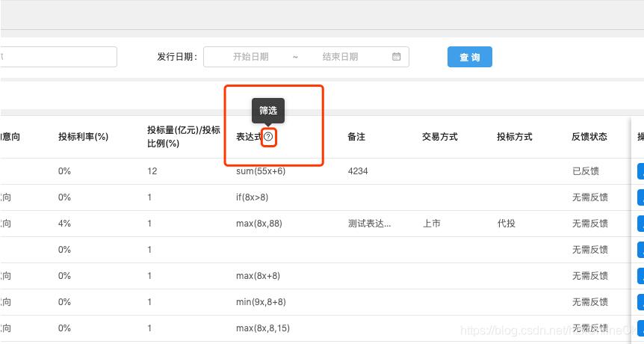Select the 结束日期 end date field
Viewport: 644px width, 344px height.
point(340,57)
